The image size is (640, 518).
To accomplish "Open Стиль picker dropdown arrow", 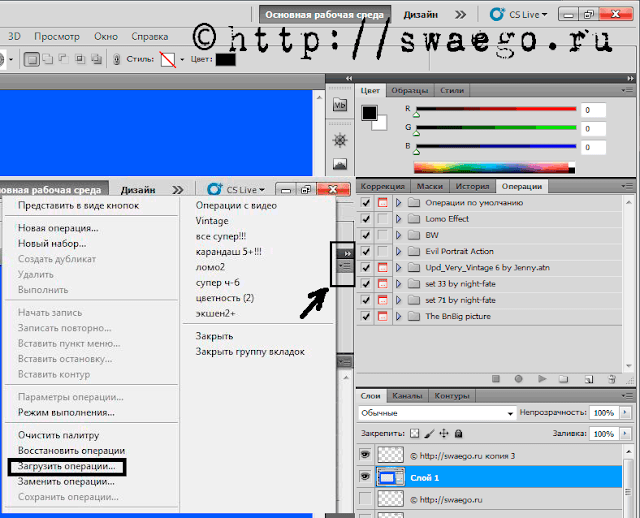I will [x=182, y=60].
